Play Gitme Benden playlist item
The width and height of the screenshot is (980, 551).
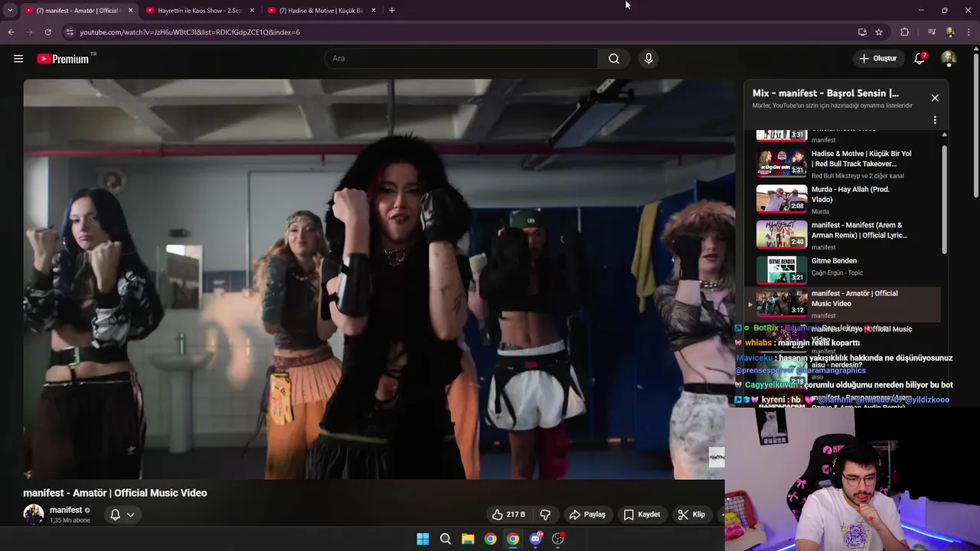[842, 269]
